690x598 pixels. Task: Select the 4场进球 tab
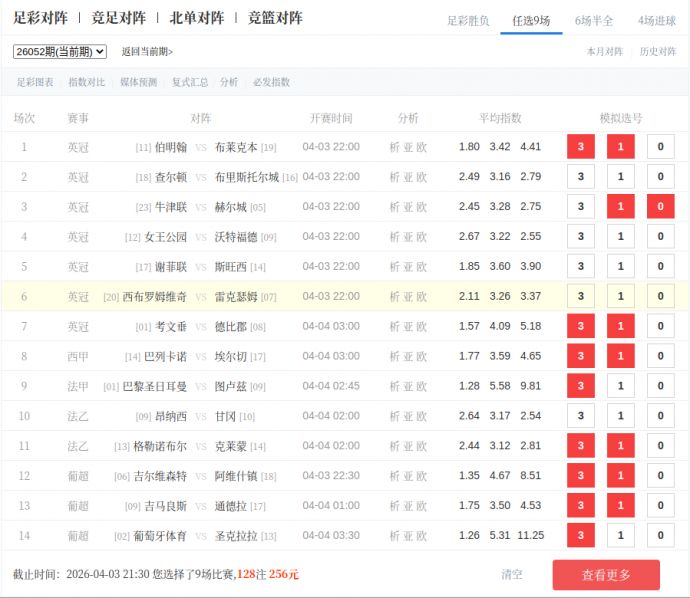coord(657,20)
